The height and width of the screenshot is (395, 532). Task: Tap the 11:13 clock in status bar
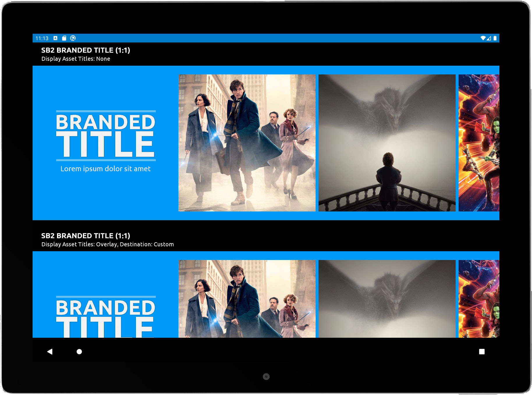click(42, 38)
